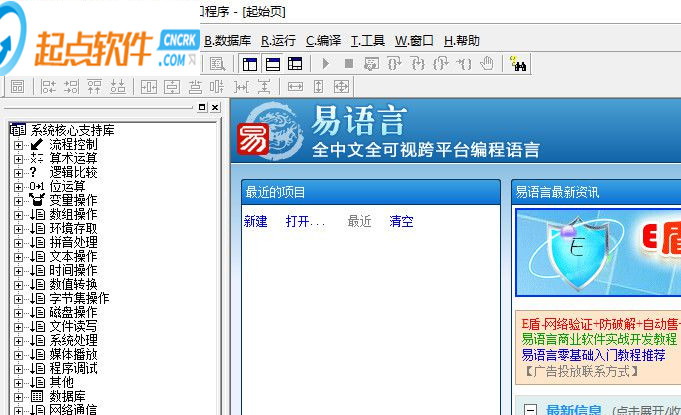Image resolution: width=681 pixels, height=415 pixels.
Task: Click the align vertical centers icon
Action: tap(217, 87)
